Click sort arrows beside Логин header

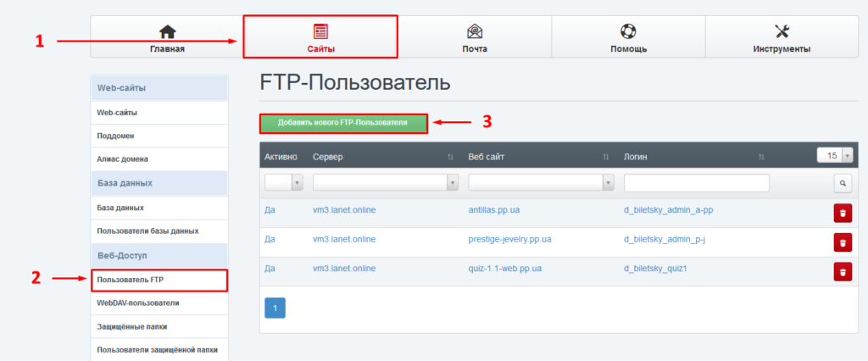(761, 157)
